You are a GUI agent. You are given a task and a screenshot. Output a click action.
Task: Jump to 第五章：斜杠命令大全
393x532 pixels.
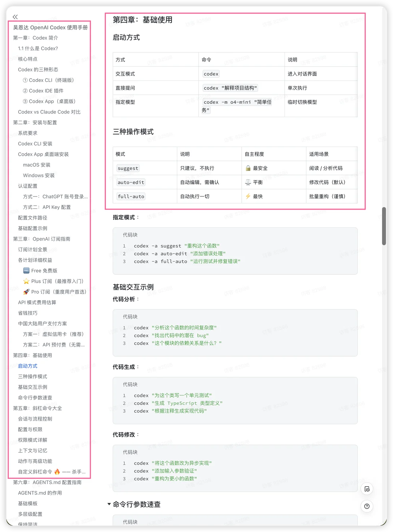point(37,408)
